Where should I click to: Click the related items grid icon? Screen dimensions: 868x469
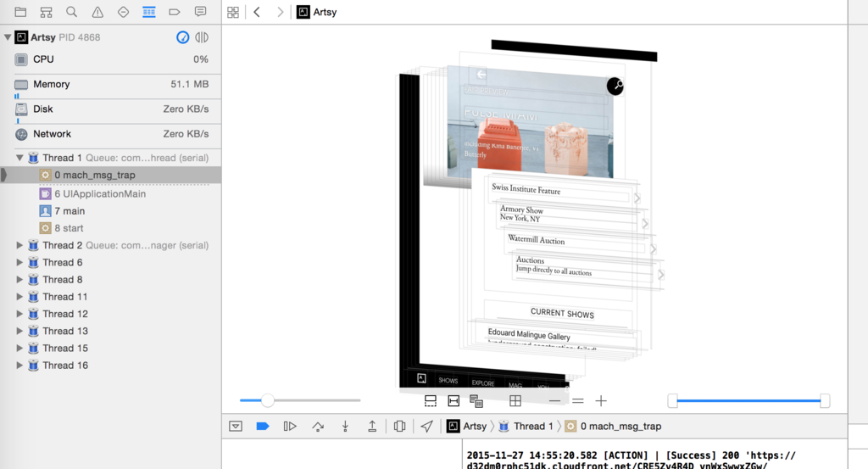click(233, 12)
